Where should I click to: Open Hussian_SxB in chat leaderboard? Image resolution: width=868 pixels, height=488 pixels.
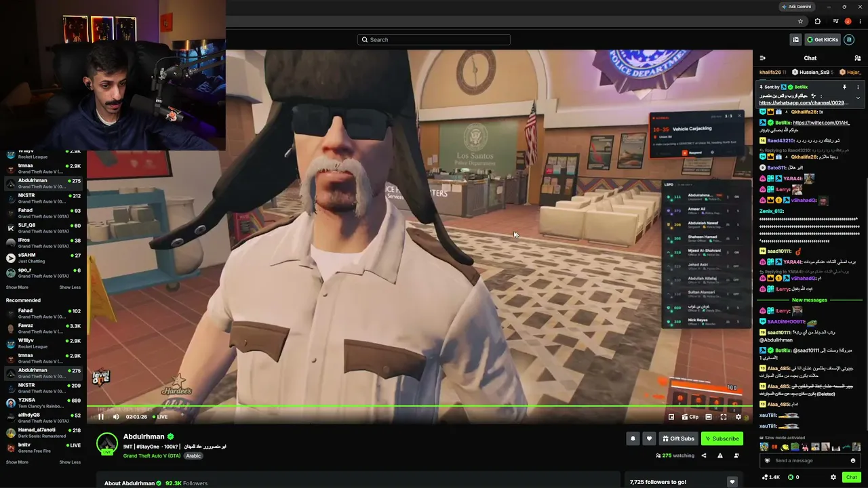point(812,72)
